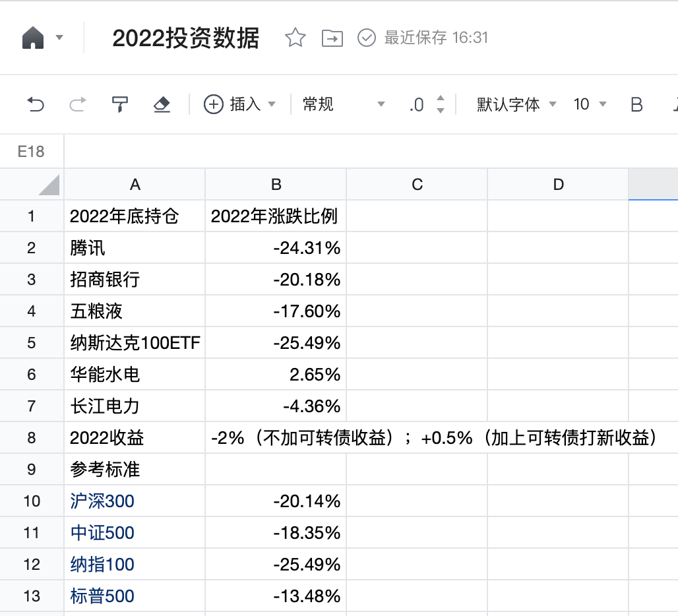Open the 标普500 hyperlink
The height and width of the screenshot is (616, 678).
tap(102, 596)
